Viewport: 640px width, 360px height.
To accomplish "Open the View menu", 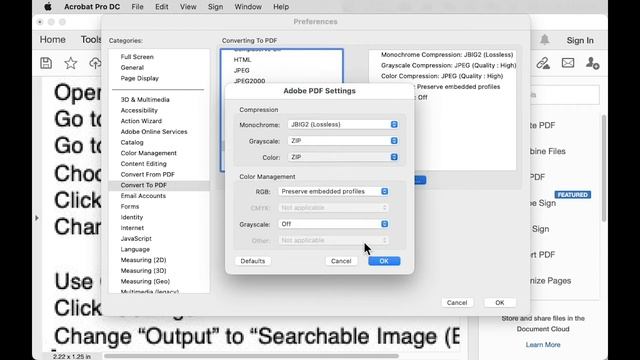I will point(188,7).
